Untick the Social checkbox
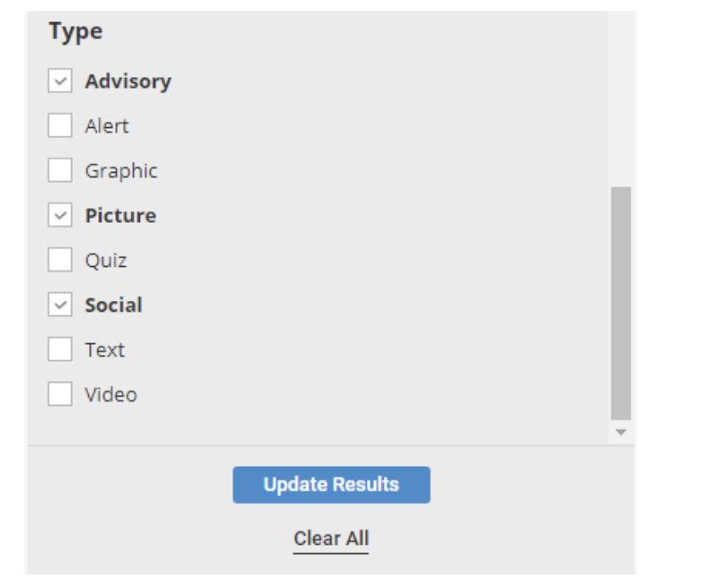Image resolution: width=705 pixels, height=588 pixels. (x=60, y=305)
